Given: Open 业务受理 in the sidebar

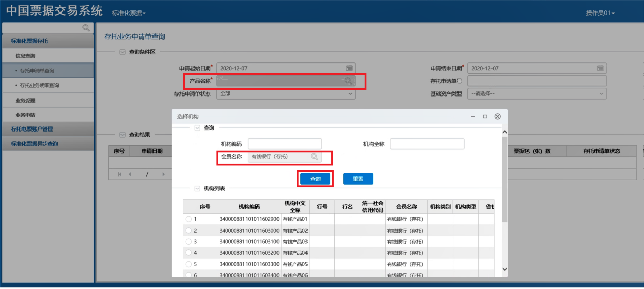Looking at the screenshot, I should coord(48,100).
